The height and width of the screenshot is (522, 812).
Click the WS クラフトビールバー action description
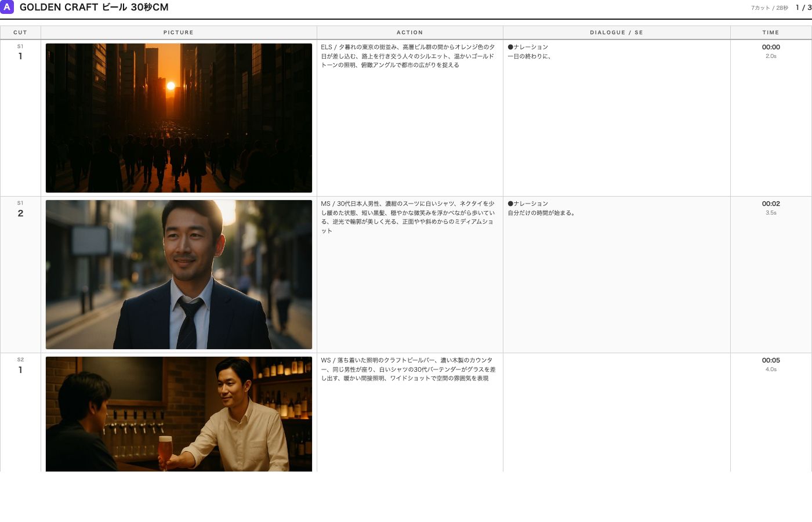408,369
